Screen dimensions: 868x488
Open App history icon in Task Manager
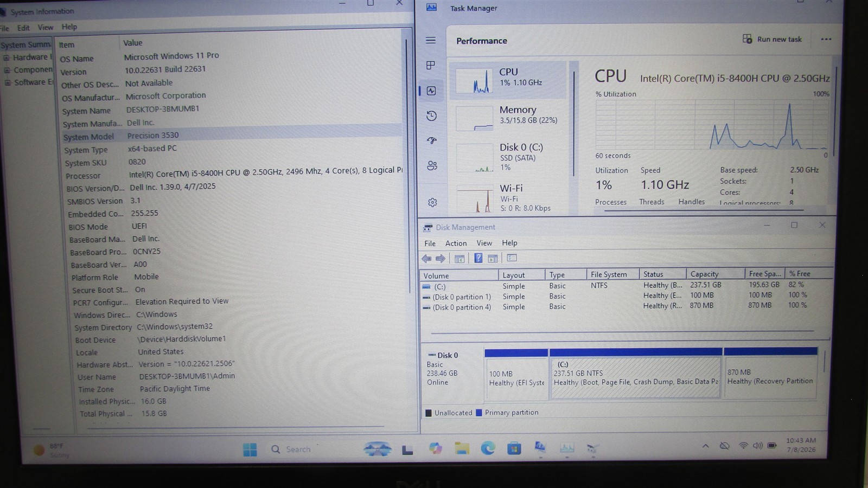431,115
